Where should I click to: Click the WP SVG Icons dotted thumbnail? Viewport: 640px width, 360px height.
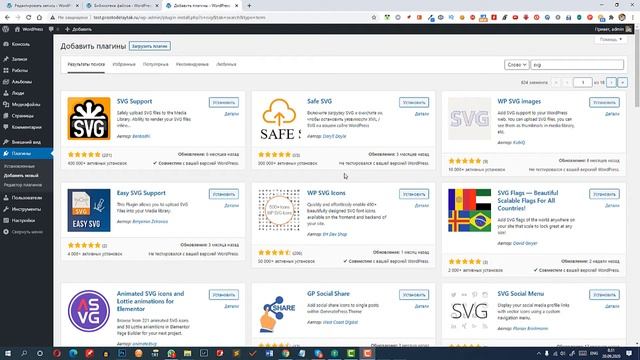(x=279, y=210)
